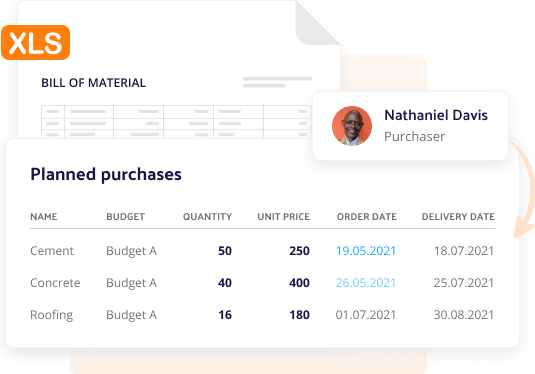Viewport: 535px width, 374px height.
Task: Select the Concrete row name
Action: pos(55,283)
